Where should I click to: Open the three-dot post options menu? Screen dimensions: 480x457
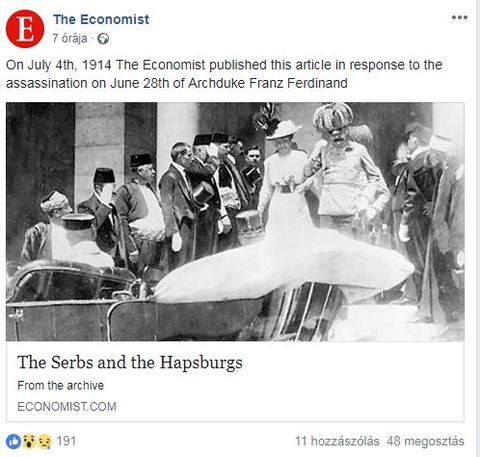click(x=459, y=17)
